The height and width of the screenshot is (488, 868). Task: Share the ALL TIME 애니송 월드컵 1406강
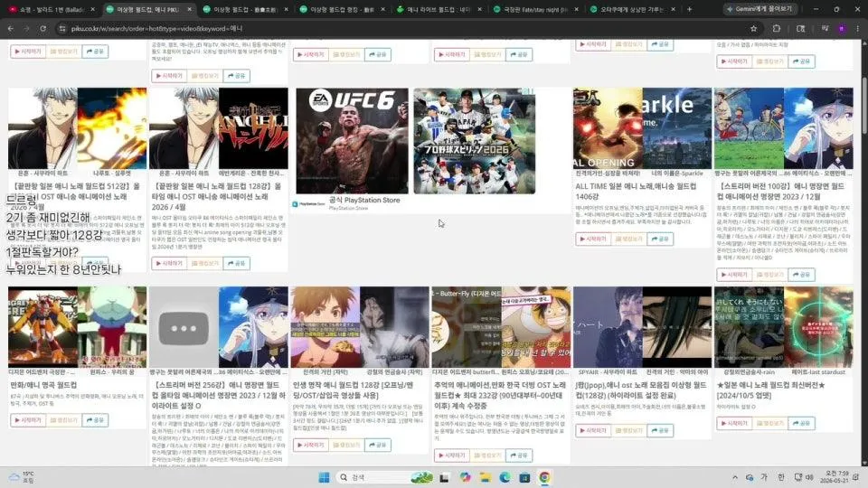660,239
